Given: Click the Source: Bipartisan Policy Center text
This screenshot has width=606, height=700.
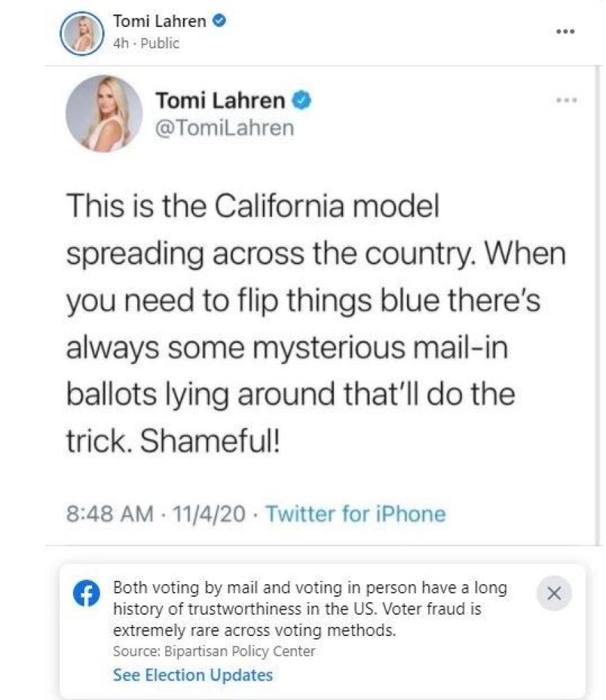Looking at the screenshot, I should click(213, 651).
